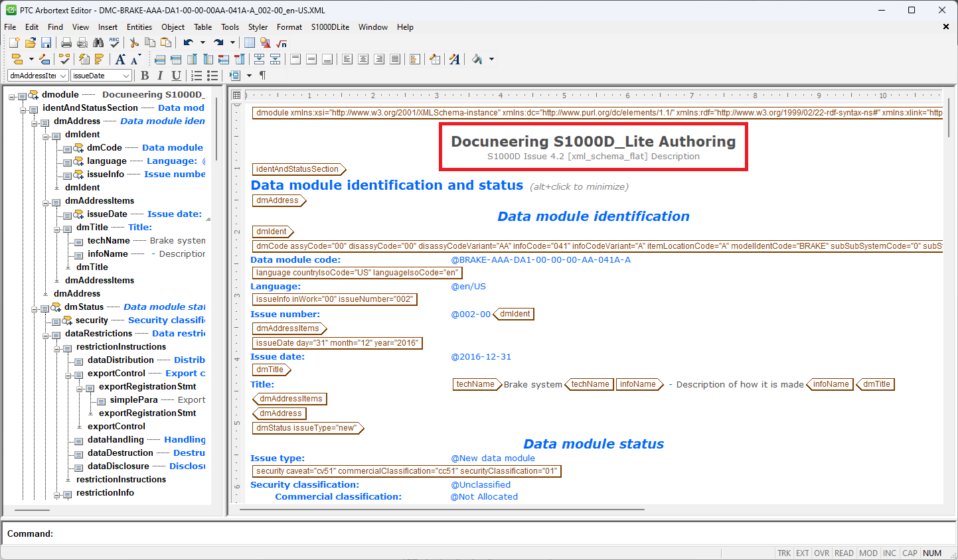Click the Open file folder icon
Screen dimensions: 958x560
coord(30,42)
